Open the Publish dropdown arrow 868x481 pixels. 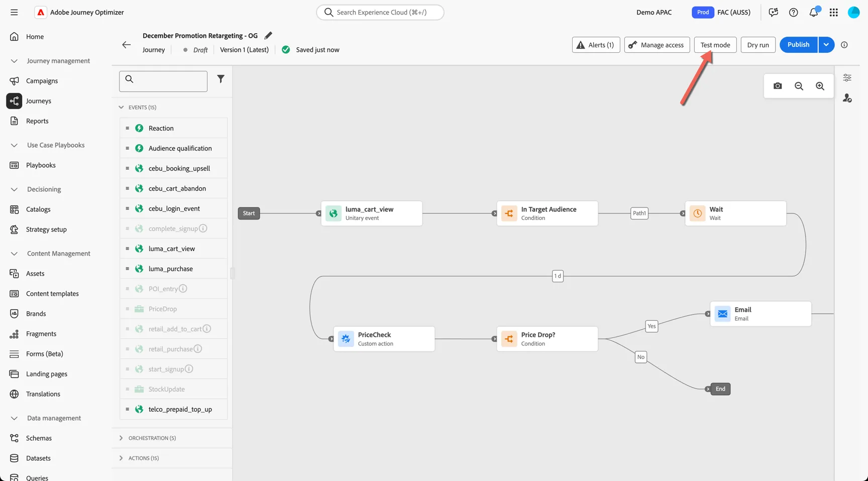[826, 45]
